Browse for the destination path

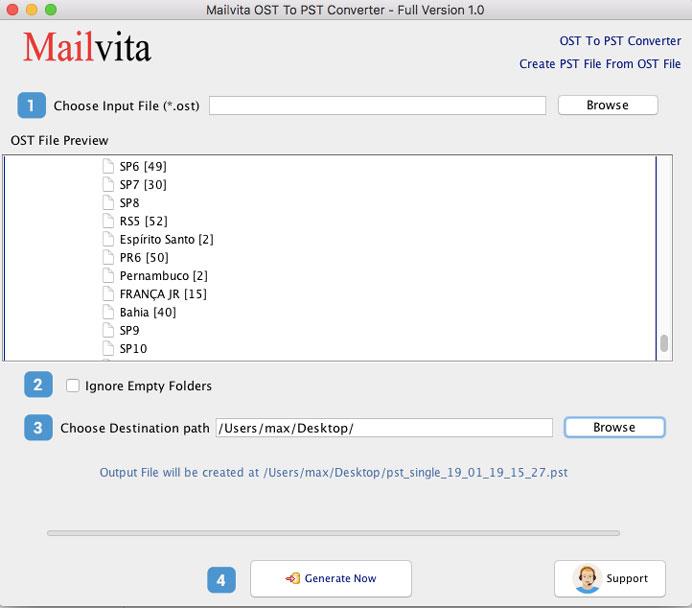pyautogui.click(x=614, y=427)
